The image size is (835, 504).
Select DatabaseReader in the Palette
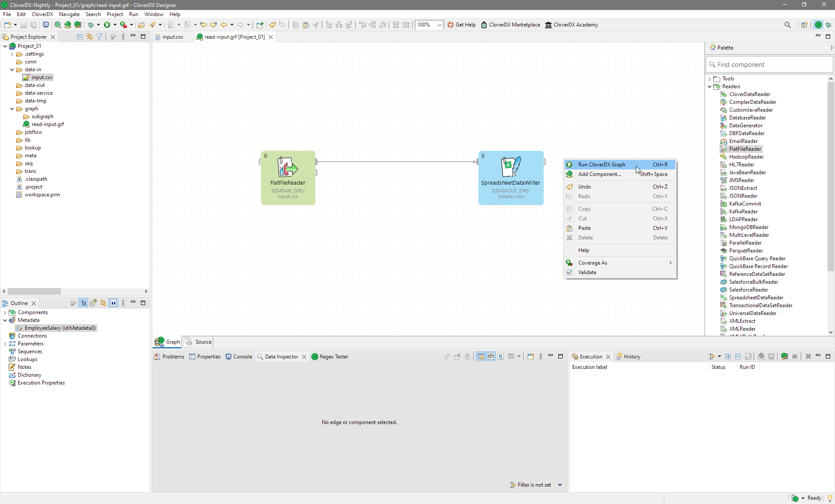pos(747,118)
